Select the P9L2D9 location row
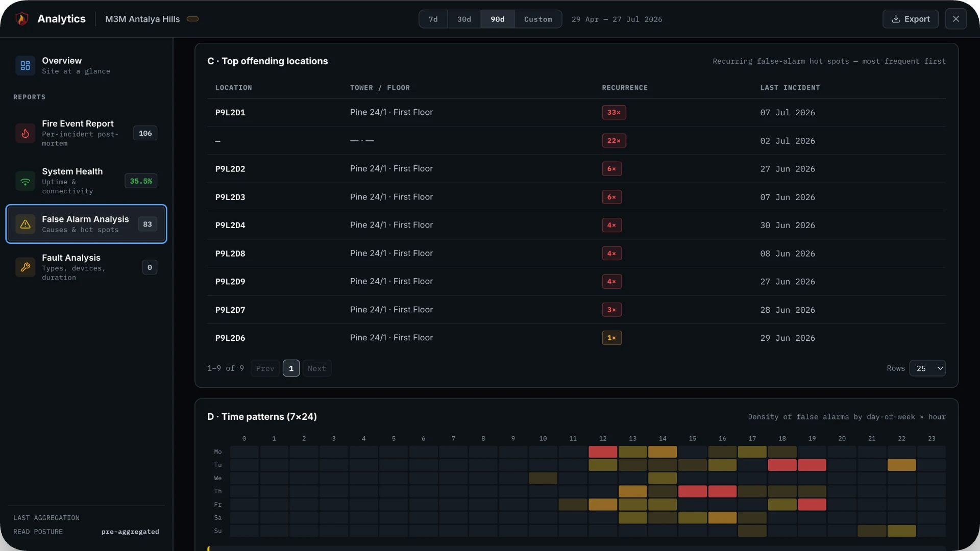The height and width of the screenshot is (551, 980). pyautogui.click(x=576, y=282)
